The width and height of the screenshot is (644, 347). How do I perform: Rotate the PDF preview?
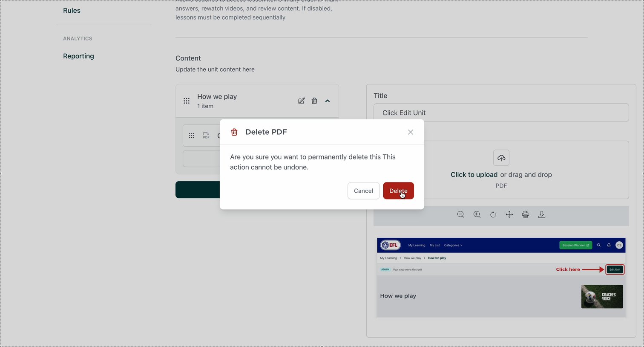click(493, 214)
